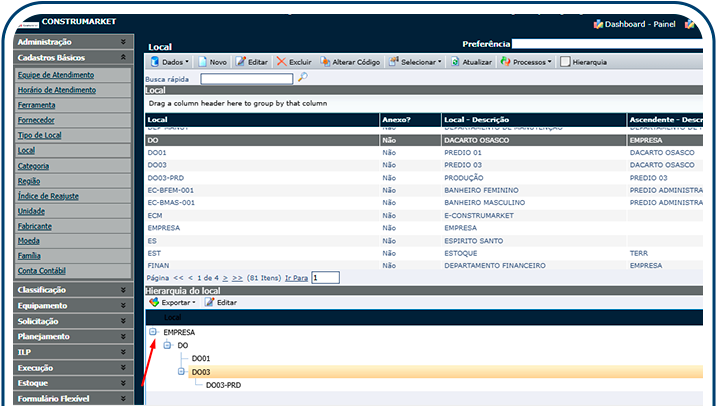Click the Busca rápida input field

pyautogui.click(x=246, y=78)
